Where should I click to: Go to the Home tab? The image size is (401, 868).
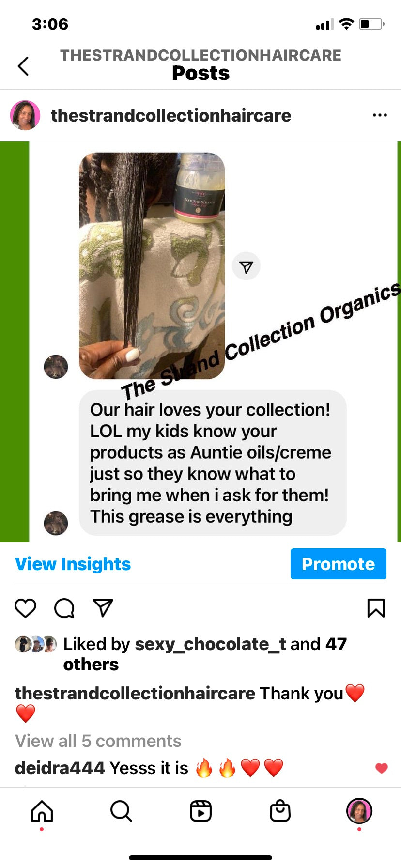[42, 811]
